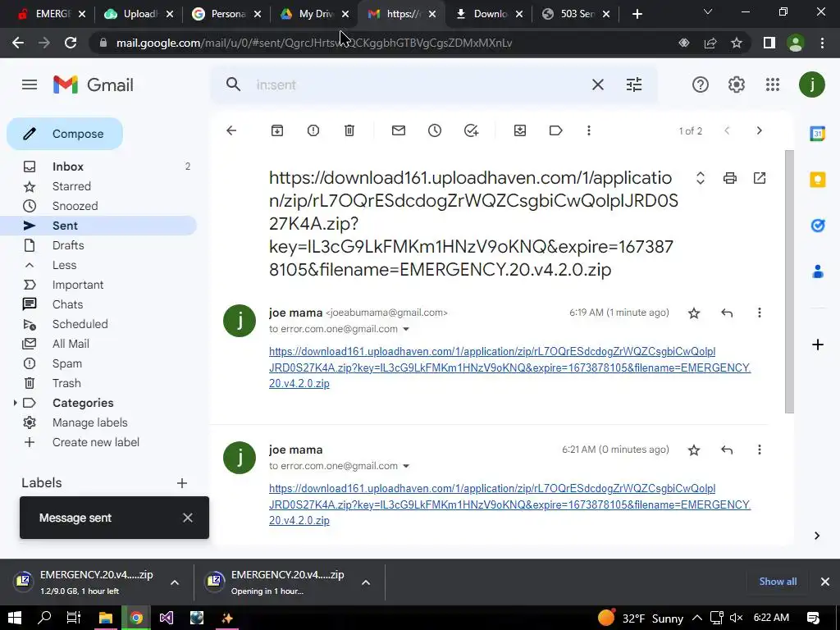Add the conversation to Tasks
This screenshot has height=630, width=840.
(471, 130)
